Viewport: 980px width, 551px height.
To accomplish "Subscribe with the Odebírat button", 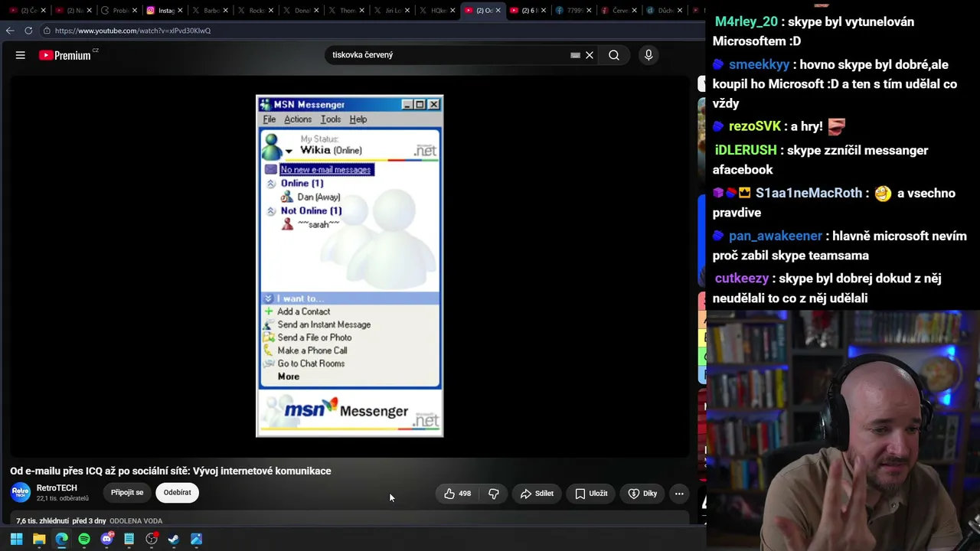I will pyautogui.click(x=177, y=493).
